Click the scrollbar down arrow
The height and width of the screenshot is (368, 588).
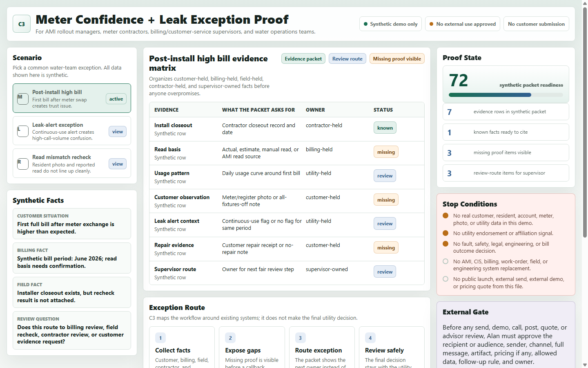[x=585, y=365]
